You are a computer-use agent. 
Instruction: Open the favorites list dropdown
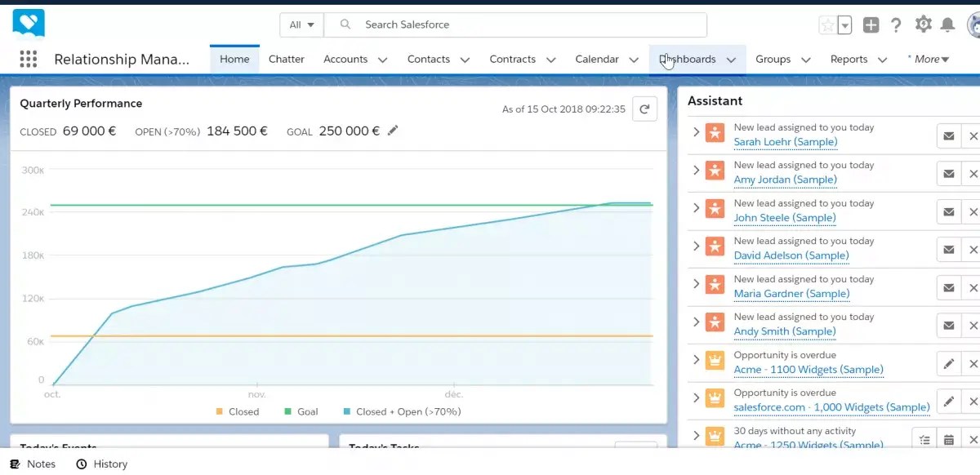coord(846,26)
